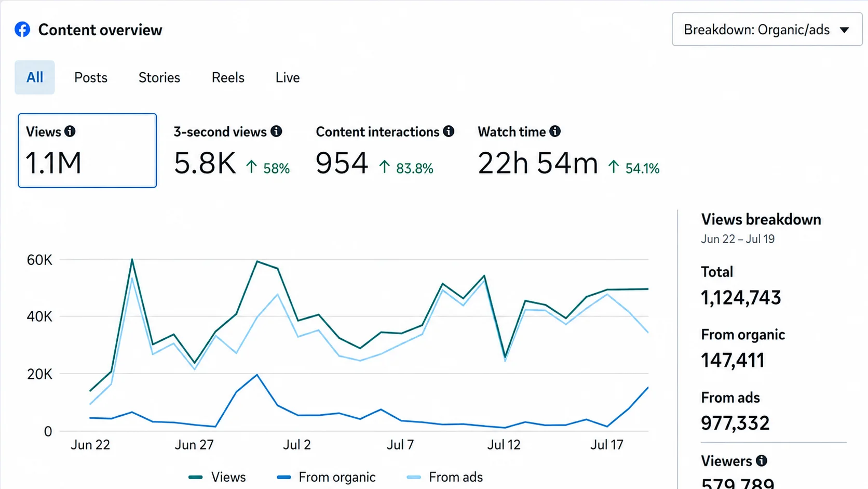
Task: Toggle the From ads legend swatch
Action: [414, 477]
